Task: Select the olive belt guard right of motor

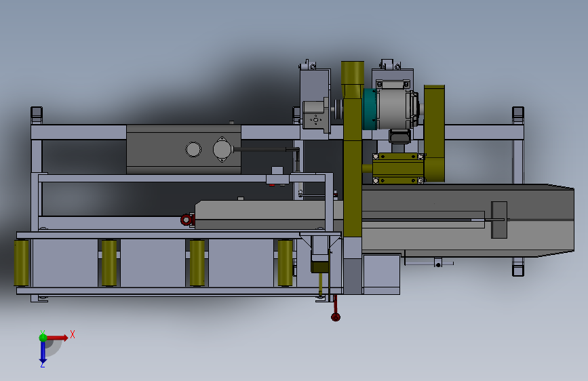Action: (434, 134)
